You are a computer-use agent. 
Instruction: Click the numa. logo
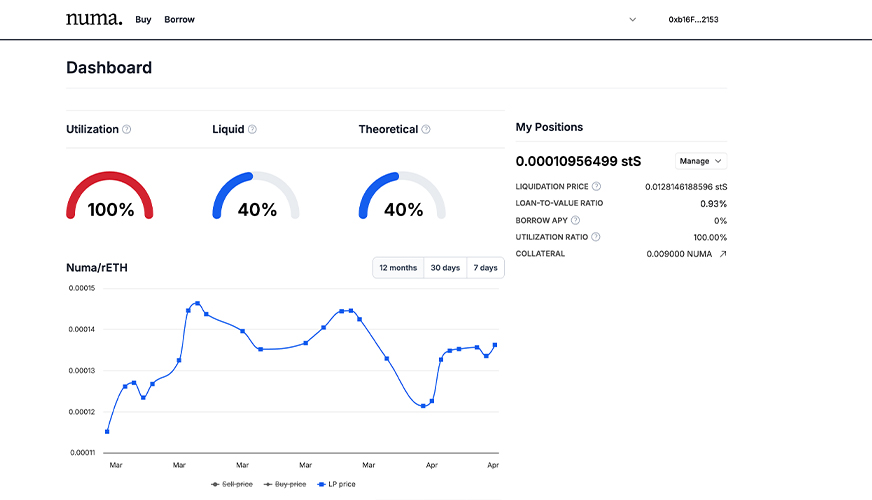(93, 19)
